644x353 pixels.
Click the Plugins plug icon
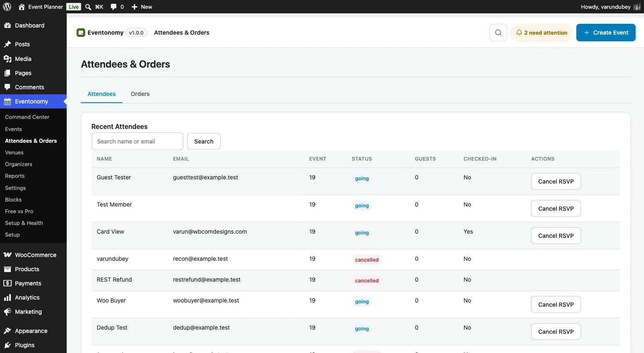click(8, 345)
